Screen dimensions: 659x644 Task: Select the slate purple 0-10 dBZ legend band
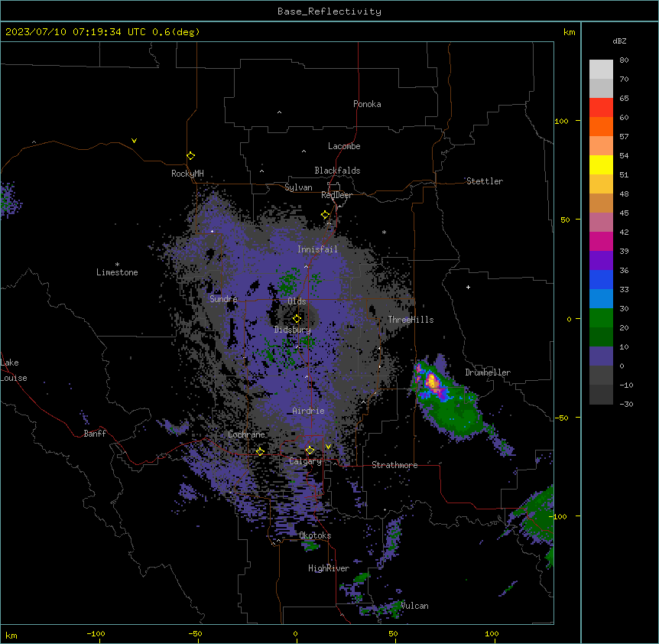click(601, 356)
